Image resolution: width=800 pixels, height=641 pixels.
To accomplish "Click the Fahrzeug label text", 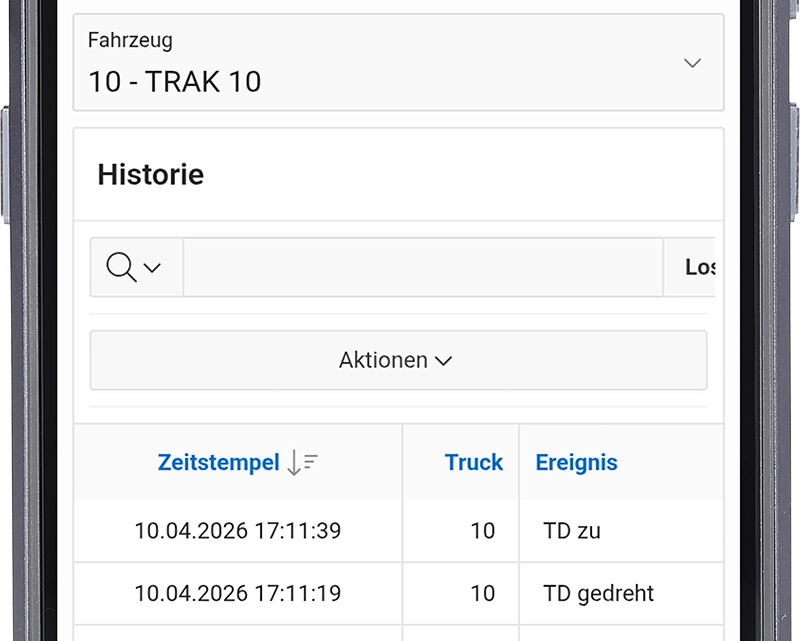I will tap(130, 40).
